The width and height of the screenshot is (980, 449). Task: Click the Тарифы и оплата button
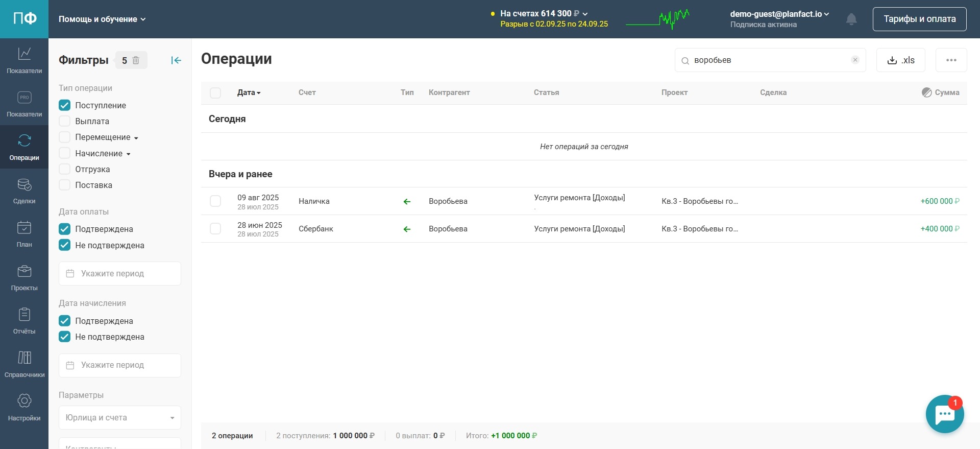click(x=919, y=19)
